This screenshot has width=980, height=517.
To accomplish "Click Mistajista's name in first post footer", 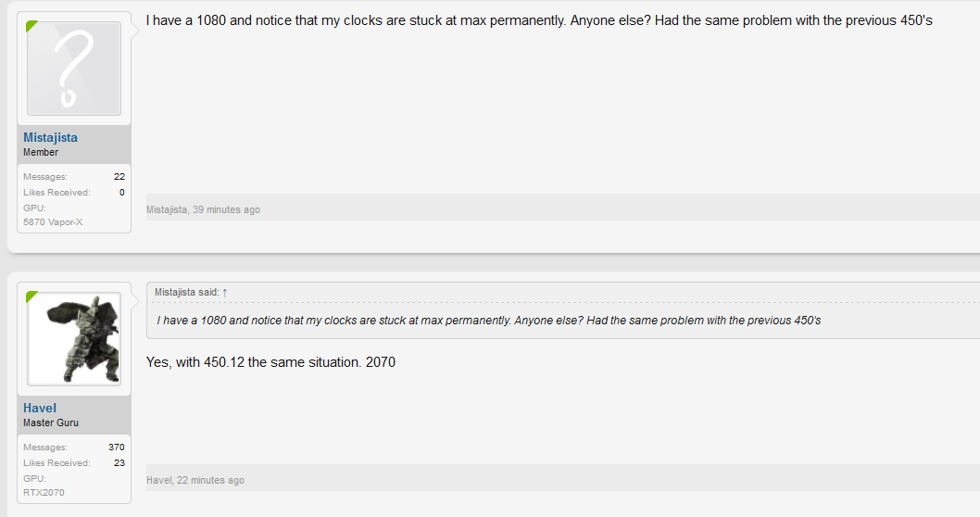I will pos(167,209).
